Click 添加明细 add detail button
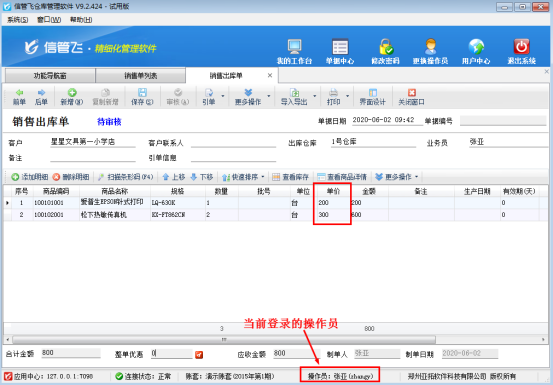553x385 pixels. [30, 177]
